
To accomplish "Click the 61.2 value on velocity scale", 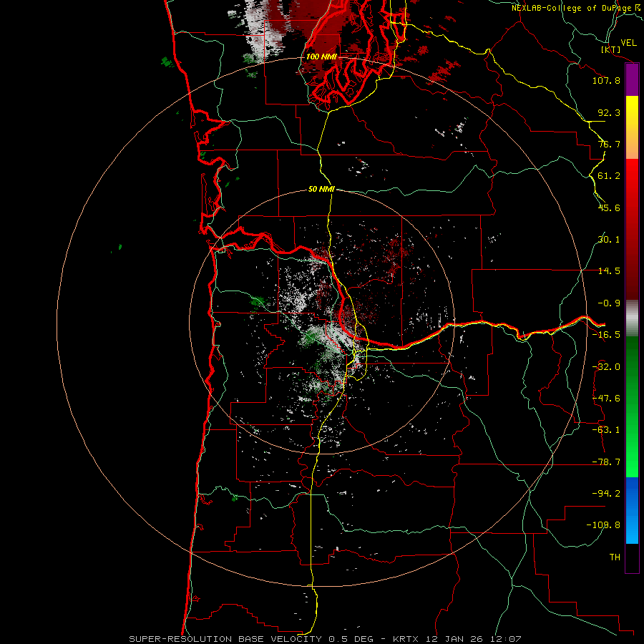I will pos(609,176).
